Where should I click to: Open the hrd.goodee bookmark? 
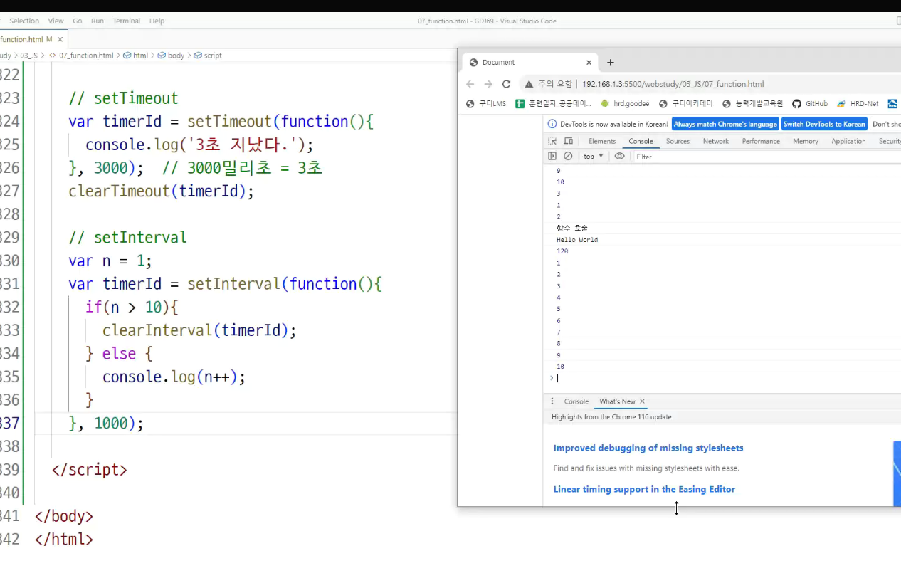pyautogui.click(x=625, y=103)
